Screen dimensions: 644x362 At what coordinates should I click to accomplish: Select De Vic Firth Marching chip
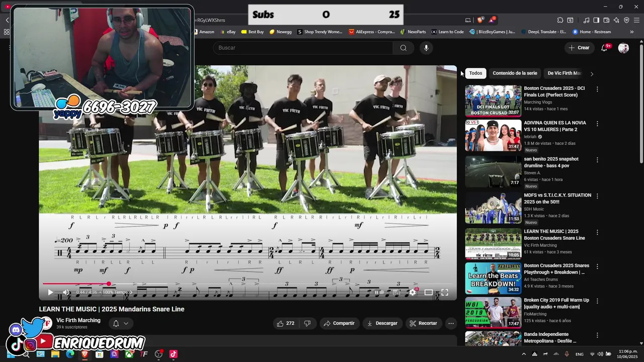[564, 73]
